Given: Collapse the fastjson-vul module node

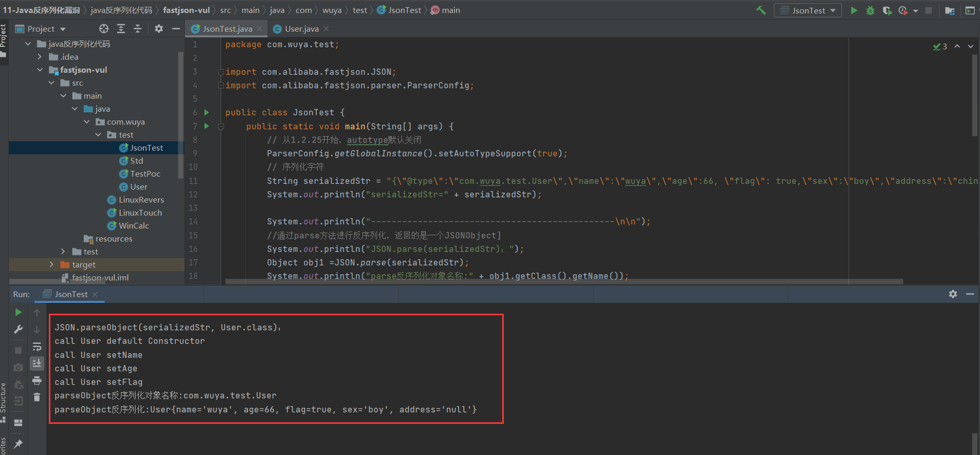Looking at the screenshot, I should tap(40, 70).
